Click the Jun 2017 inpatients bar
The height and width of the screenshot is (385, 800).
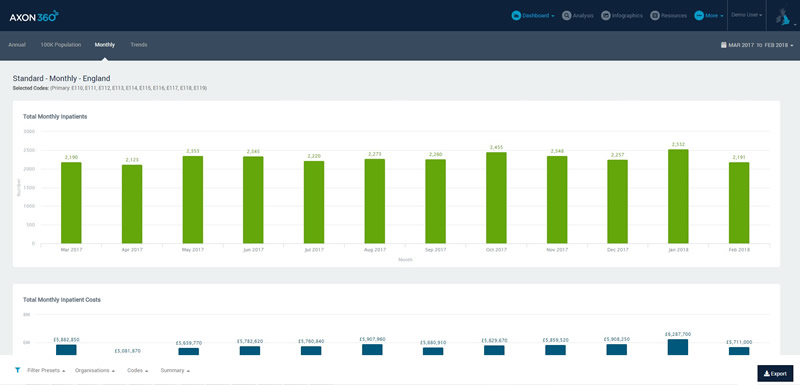point(253,200)
